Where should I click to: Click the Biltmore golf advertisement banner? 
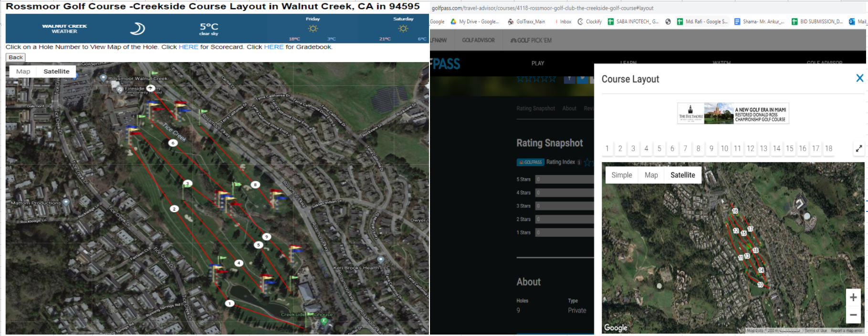pos(733,114)
